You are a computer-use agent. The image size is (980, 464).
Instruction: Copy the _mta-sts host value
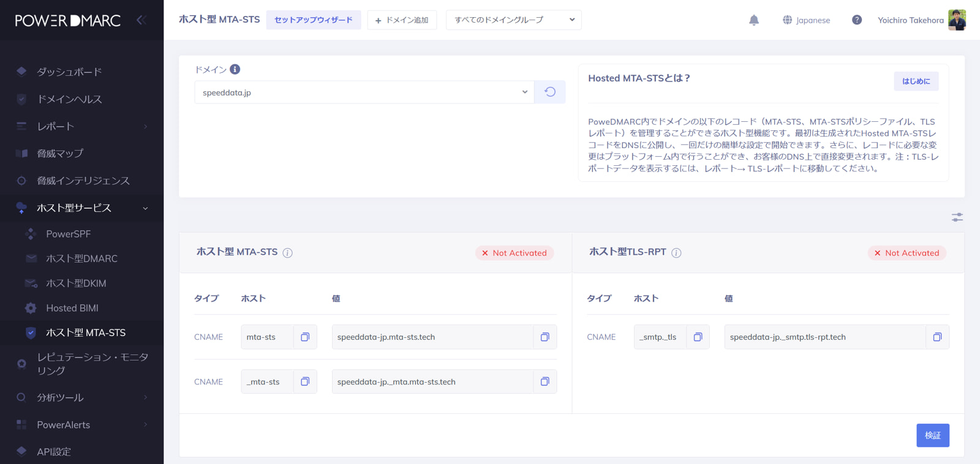point(305,381)
